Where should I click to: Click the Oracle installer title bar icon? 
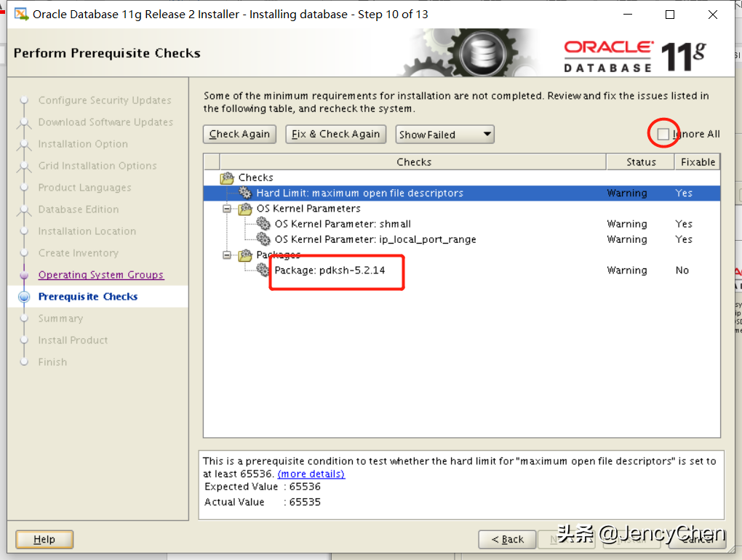[21, 15]
